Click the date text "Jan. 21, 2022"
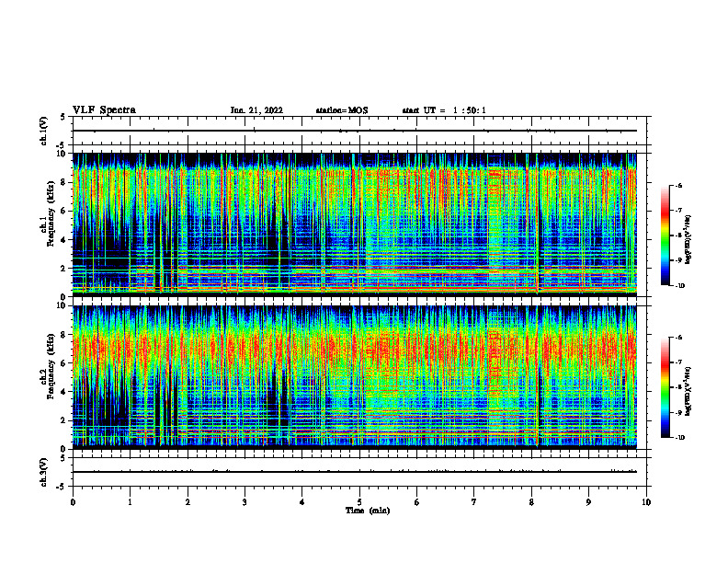 pyautogui.click(x=256, y=110)
